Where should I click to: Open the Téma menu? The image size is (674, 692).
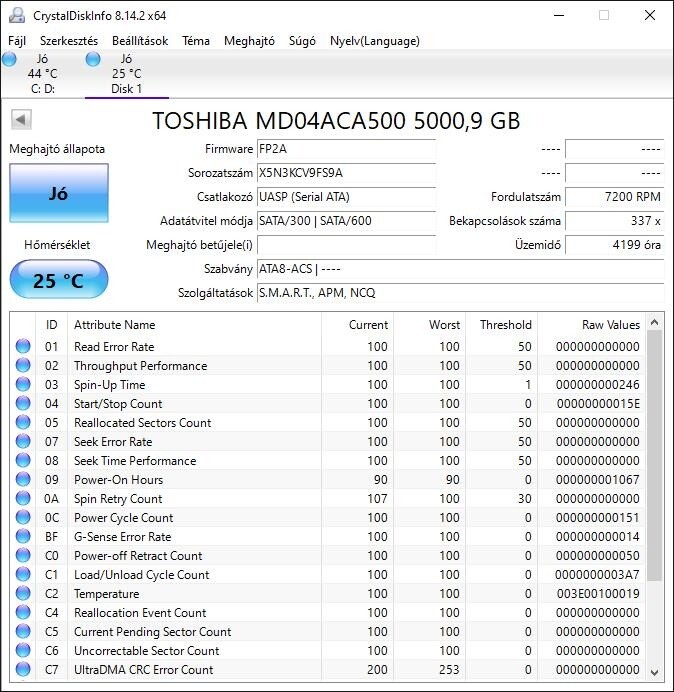click(196, 41)
